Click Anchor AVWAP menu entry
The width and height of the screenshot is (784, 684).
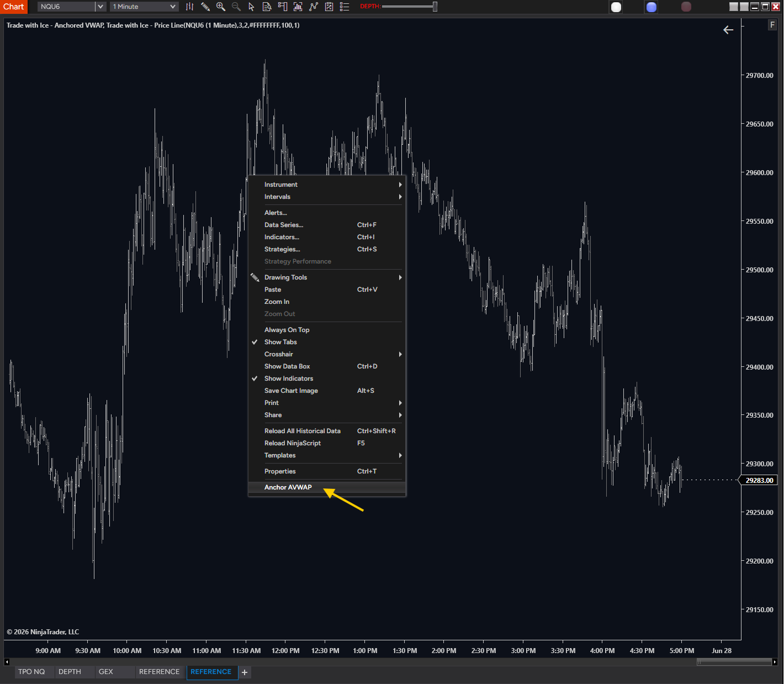[327, 487]
